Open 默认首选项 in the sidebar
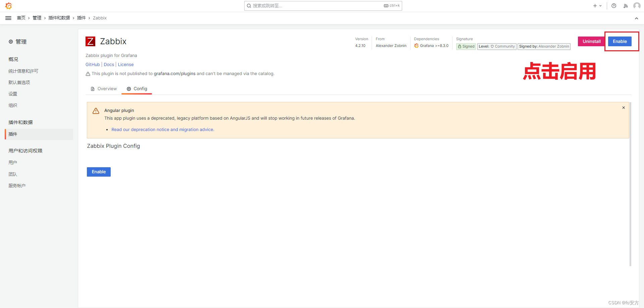Viewport: 644px width, 308px height. 19,82
